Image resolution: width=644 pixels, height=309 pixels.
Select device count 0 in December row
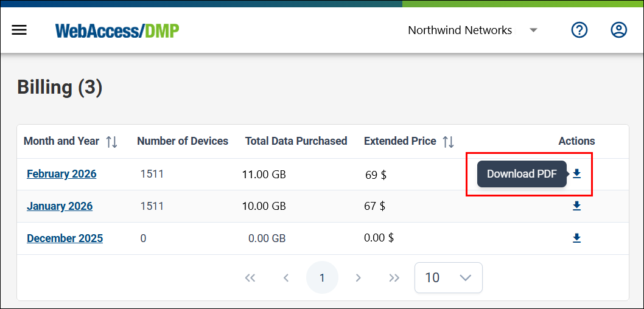coord(143,238)
